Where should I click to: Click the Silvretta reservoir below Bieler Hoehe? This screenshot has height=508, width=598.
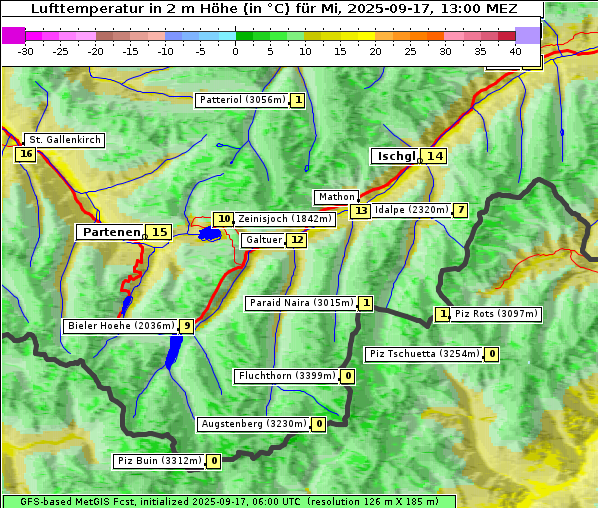(174, 352)
